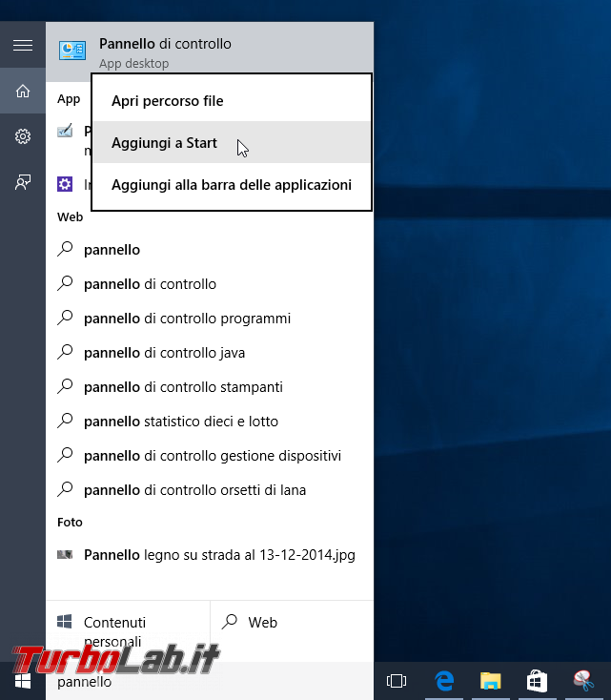The image size is (611, 700).
Task: Choose Apri percorso file
Action: click(x=232, y=101)
